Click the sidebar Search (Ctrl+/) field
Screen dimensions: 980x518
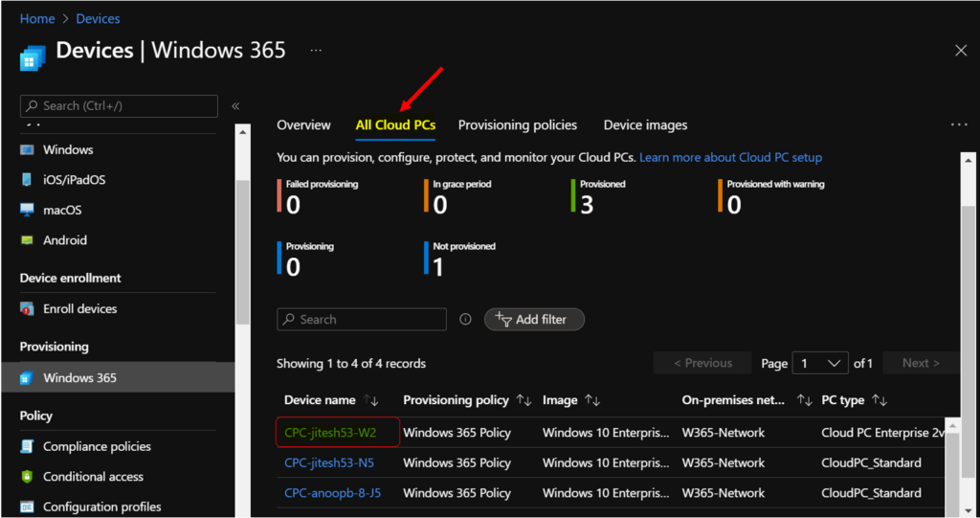pyautogui.click(x=119, y=106)
